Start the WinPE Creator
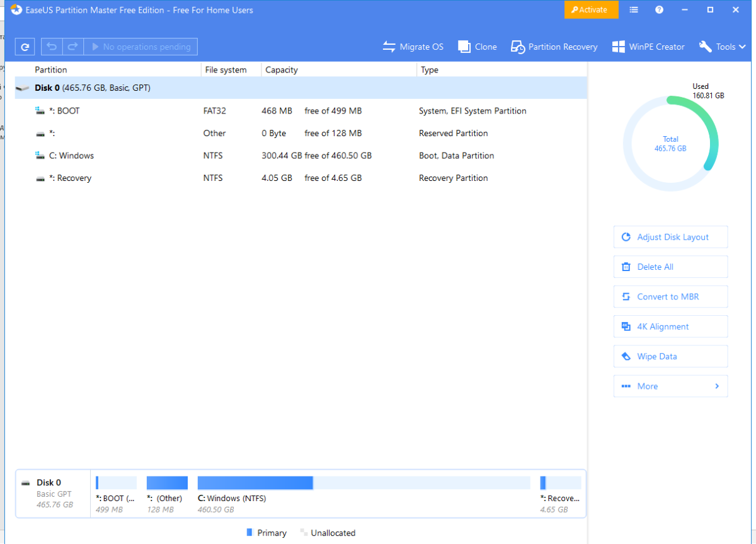Viewport: 756px width, 544px height. [648, 47]
